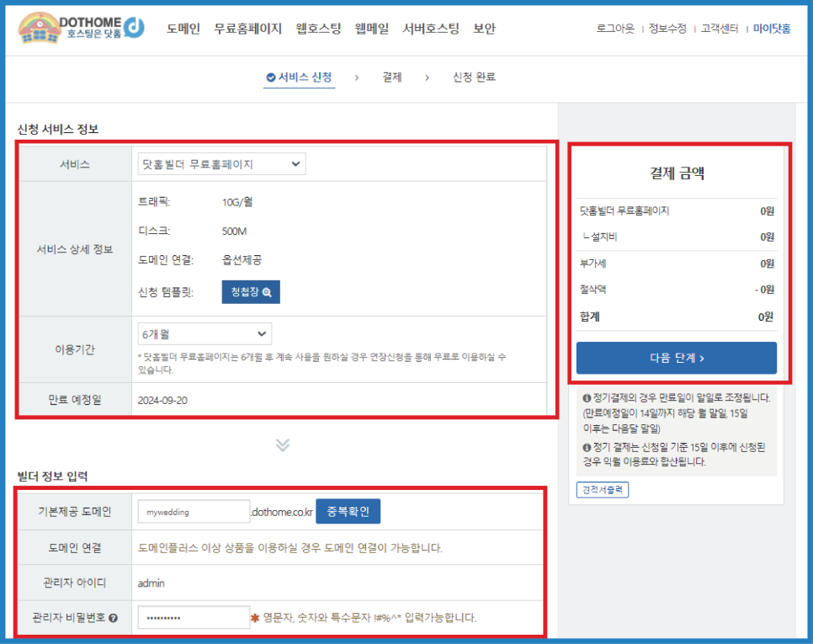Click the 부가세 row label
This screenshot has height=644, width=813.
pyautogui.click(x=592, y=263)
